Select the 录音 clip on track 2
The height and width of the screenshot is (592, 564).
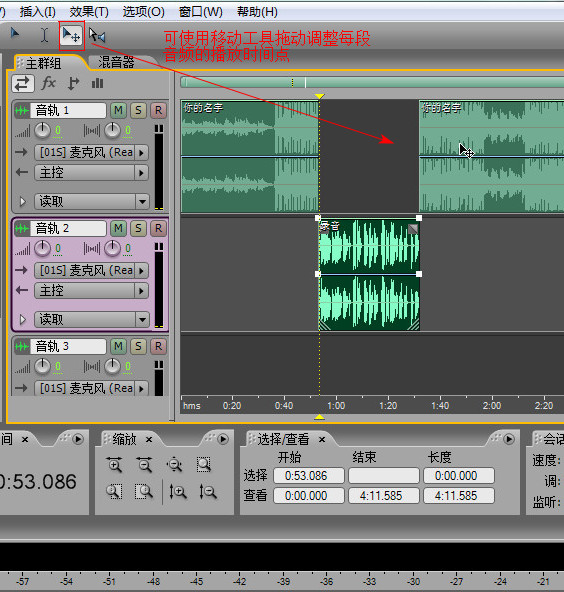(x=369, y=274)
